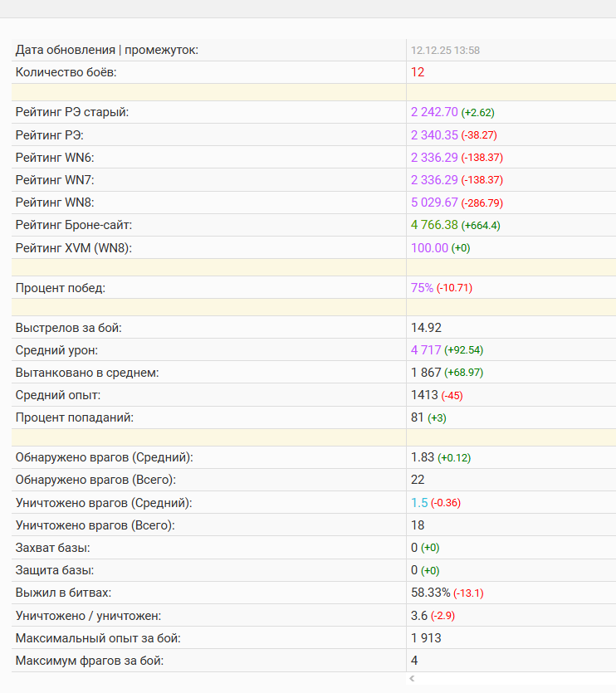Click the shots per battle value 14.92
Image resolution: width=616 pixels, height=693 pixels.
click(426, 328)
